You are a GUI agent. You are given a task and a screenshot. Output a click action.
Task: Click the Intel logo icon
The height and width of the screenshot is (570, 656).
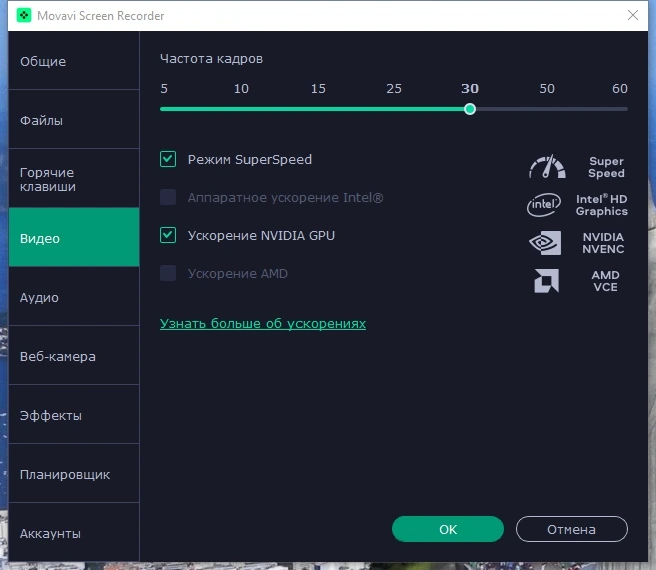pyautogui.click(x=544, y=205)
